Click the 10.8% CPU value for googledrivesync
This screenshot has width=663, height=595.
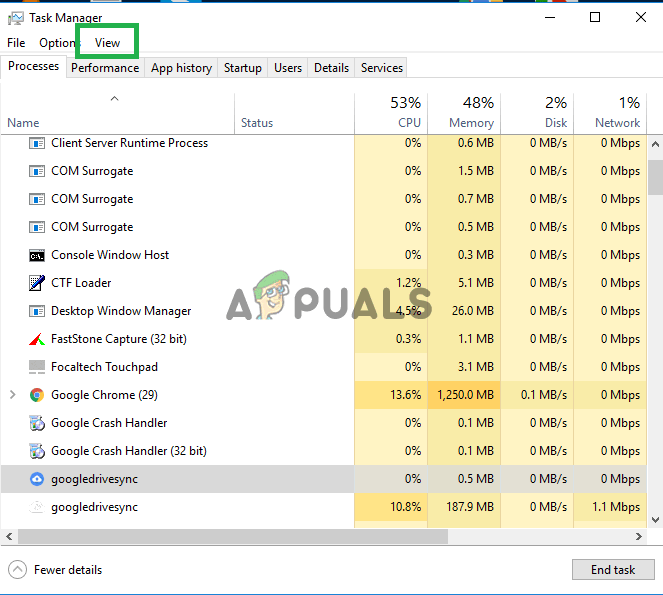point(405,507)
